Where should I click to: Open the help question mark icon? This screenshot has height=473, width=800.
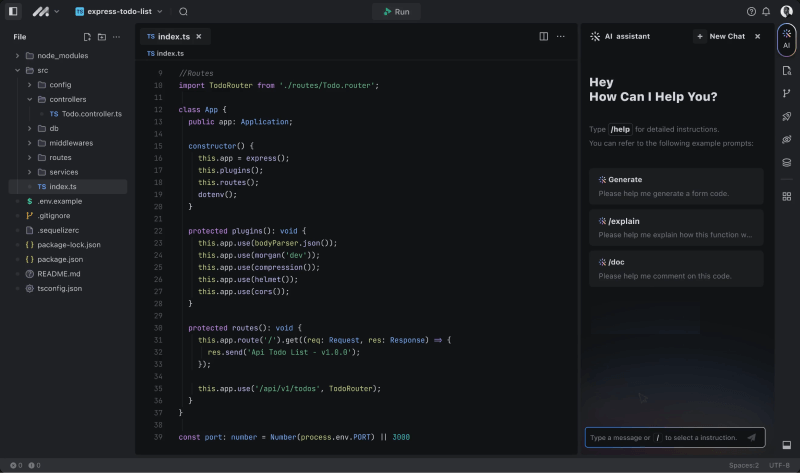tap(751, 11)
